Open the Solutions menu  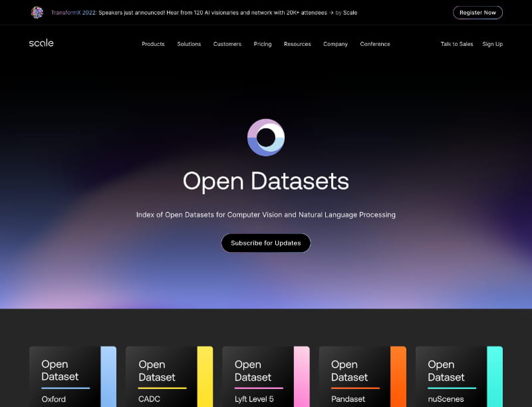pyautogui.click(x=189, y=44)
